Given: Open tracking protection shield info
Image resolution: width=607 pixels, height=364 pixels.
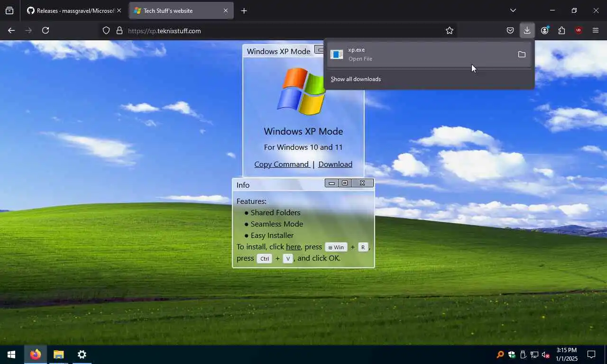Looking at the screenshot, I should click(106, 30).
